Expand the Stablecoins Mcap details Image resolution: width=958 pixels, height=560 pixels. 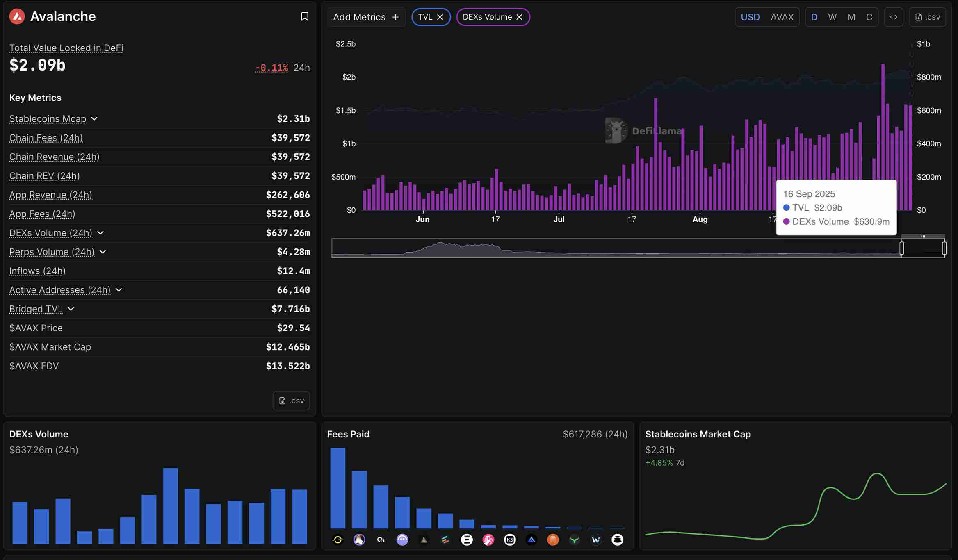pyautogui.click(x=94, y=119)
